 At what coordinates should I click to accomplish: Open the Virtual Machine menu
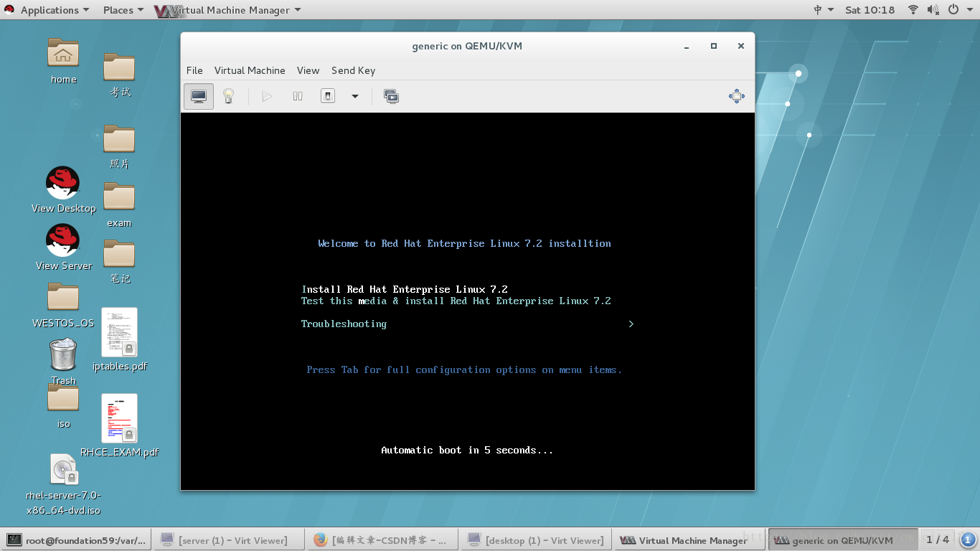tap(250, 70)
